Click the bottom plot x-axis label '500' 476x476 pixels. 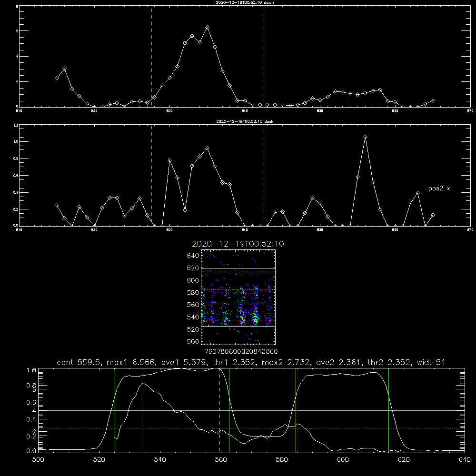[38, 460]
